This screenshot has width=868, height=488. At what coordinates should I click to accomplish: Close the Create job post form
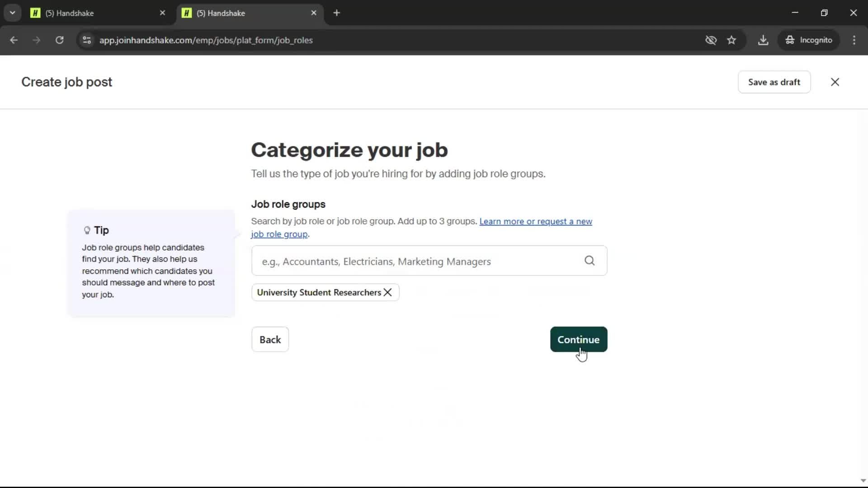(x=835, y=82)
